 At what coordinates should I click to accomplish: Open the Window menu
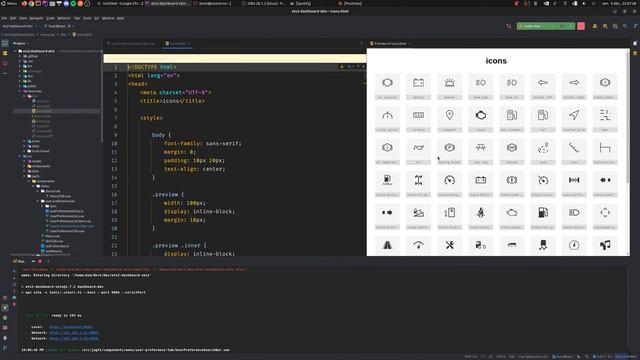108,18
